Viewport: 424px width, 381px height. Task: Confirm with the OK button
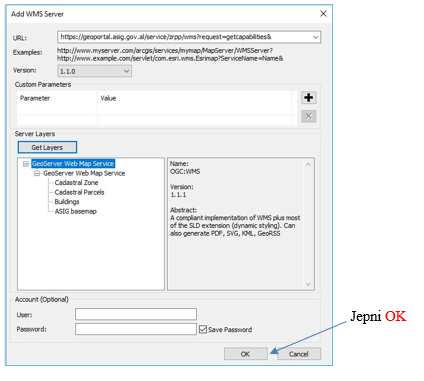click(246, 354)
